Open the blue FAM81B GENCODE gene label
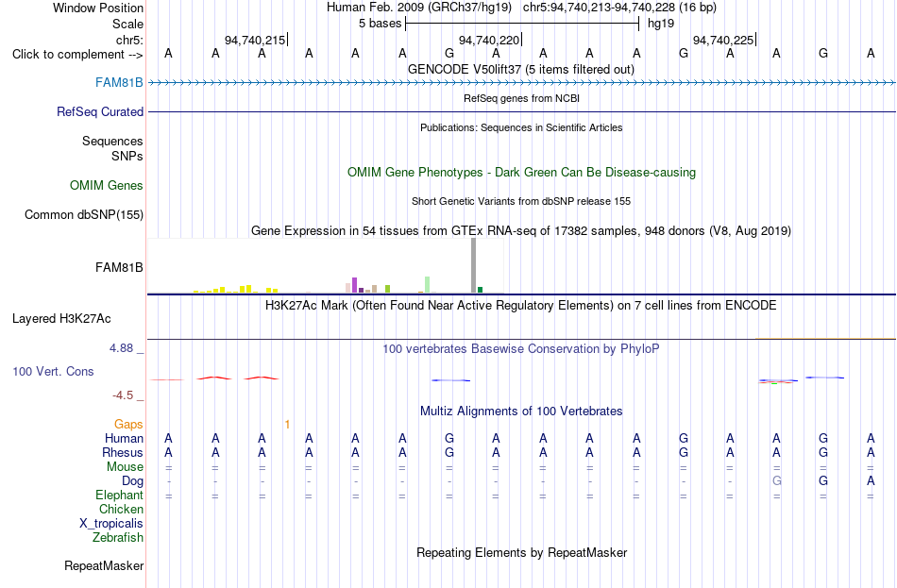 [119, 82]
